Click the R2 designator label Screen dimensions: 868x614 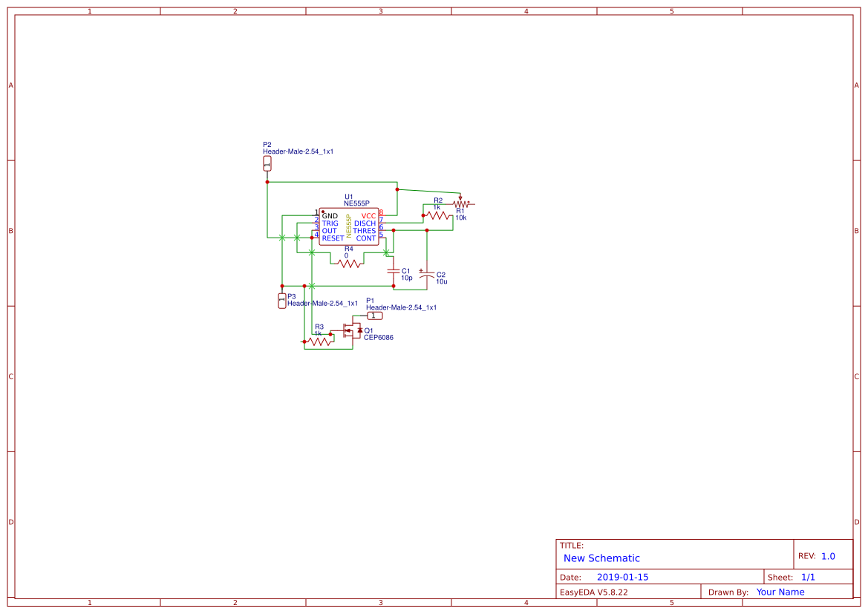(438, 200)
